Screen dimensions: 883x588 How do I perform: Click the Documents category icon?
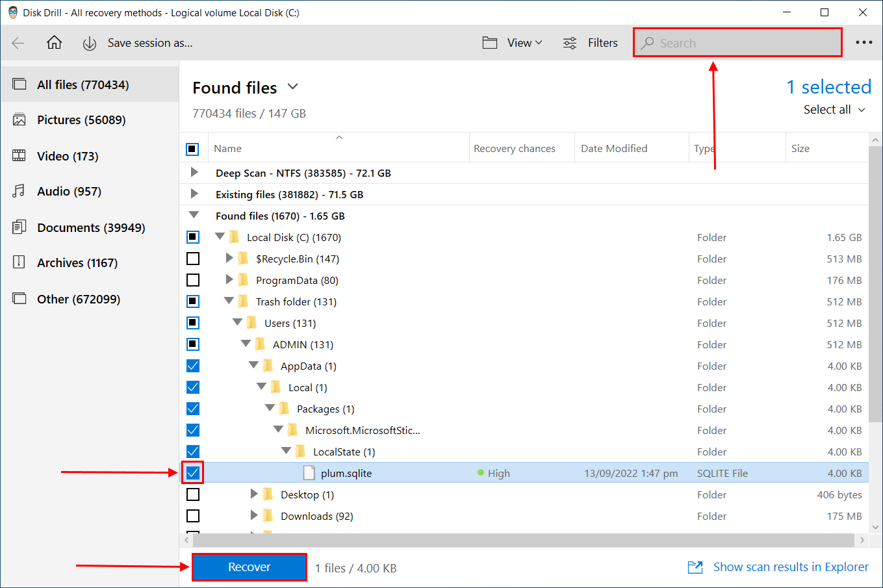(19, 227)
